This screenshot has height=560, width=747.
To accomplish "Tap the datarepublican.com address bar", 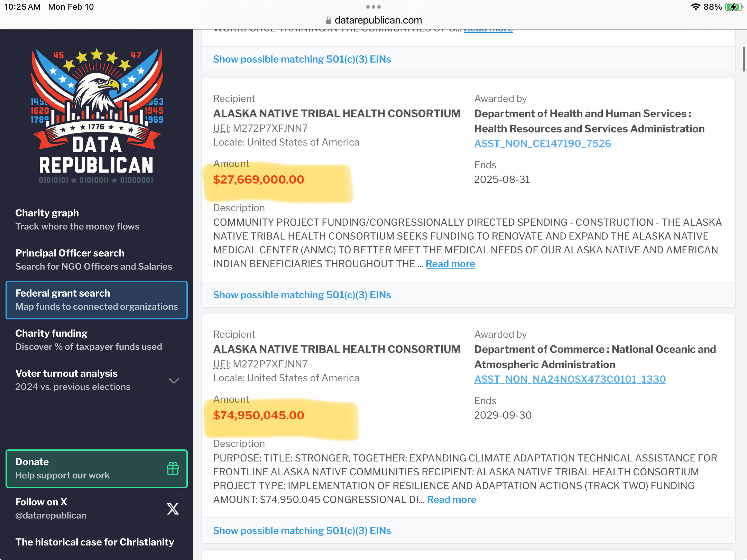I will (373, 20).
